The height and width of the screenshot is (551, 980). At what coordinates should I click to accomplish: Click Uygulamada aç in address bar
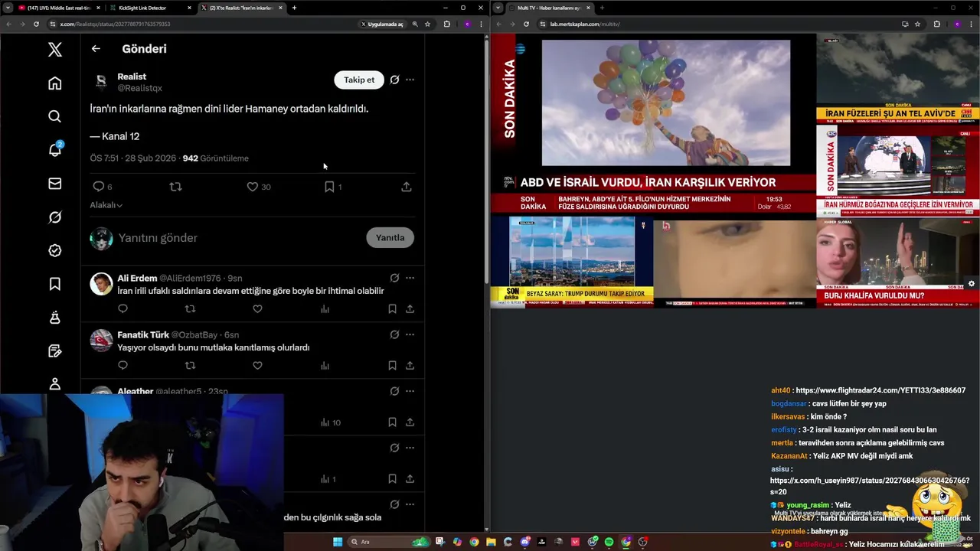pyautogui.click(x=382, y=24)
